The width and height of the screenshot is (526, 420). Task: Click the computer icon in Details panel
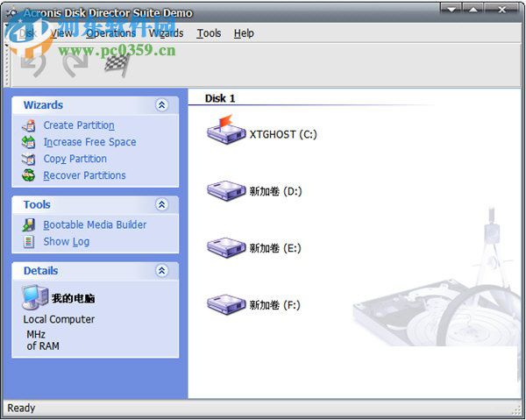pyautogui.click(x=35, y=297)
